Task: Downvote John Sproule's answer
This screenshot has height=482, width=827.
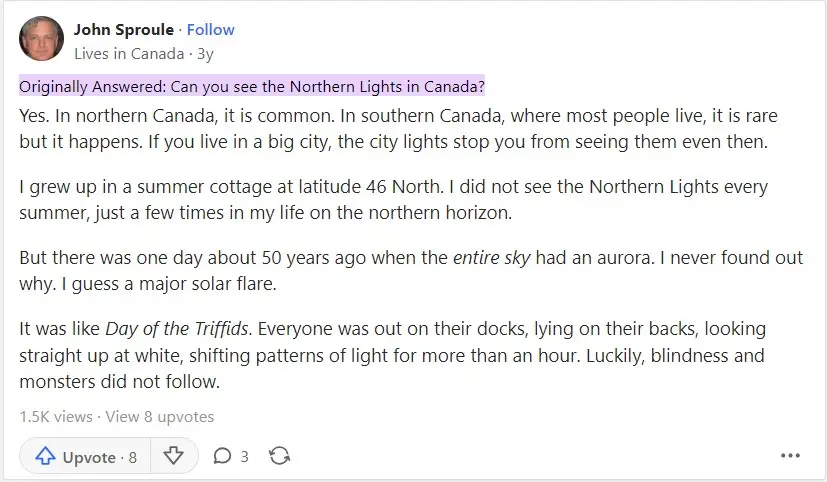Action: click(174, 456)
